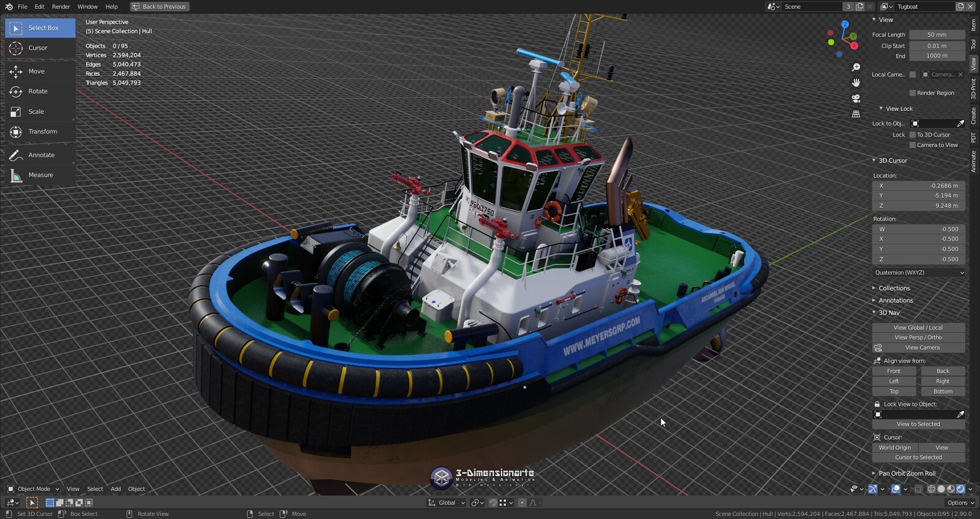Switch to the Item sidebar tab
The image size is (980, 519).
(973, 25)
